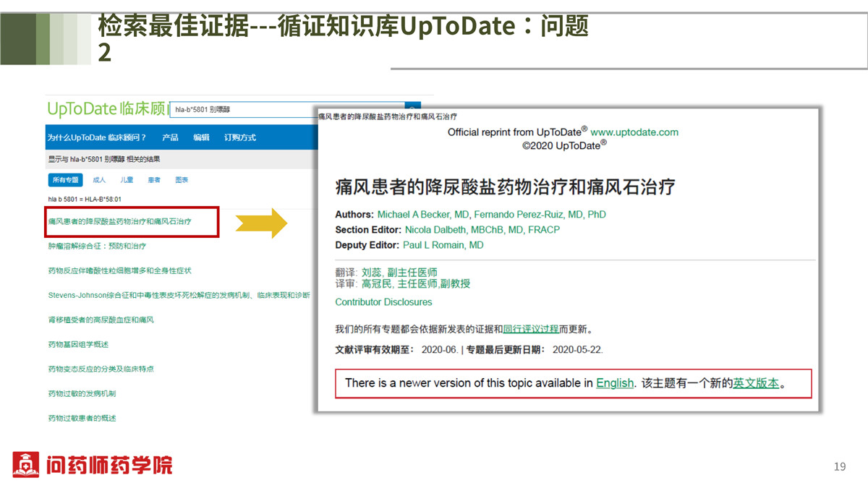Select the 所有专题 filter tab
The height and width of the screenshot is (488, 868).
pos(65,180)
